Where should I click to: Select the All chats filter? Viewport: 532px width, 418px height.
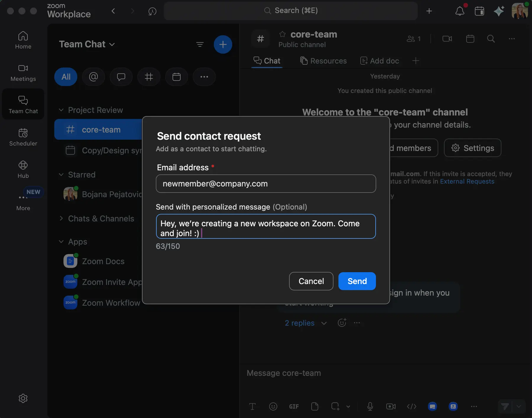pos(66,77)
